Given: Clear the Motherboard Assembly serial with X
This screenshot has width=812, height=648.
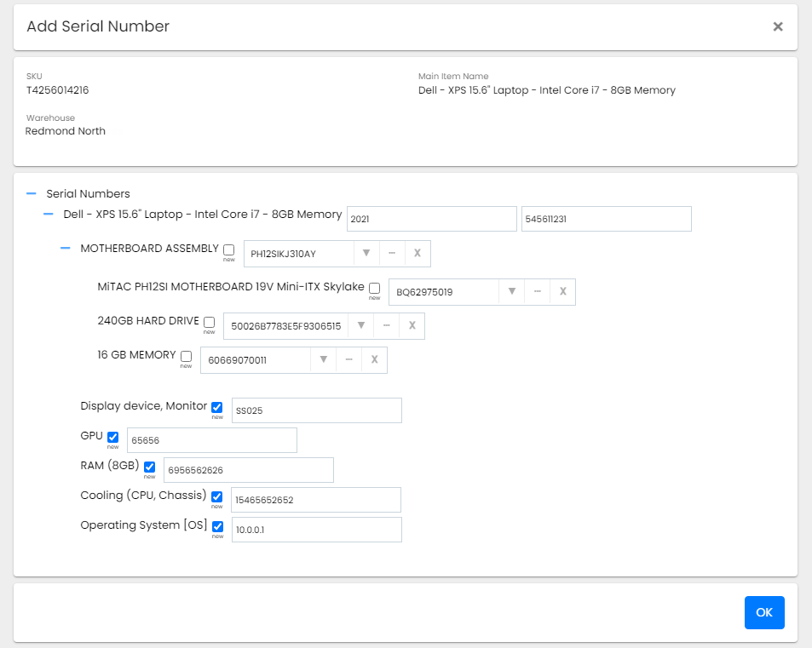Looking at the screenshot, I should (x=418, y=254).
